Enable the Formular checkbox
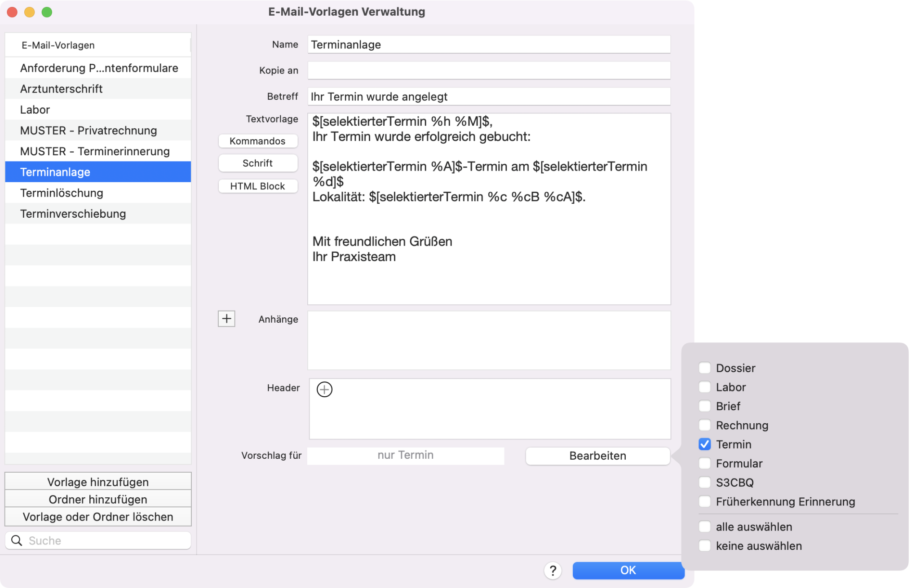 (x=705, y=463)
